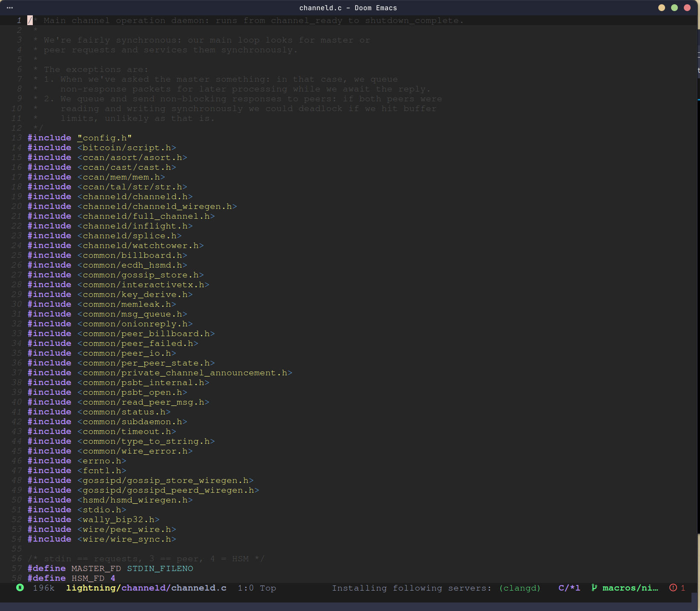Click <channeld/channeld.h> header name
The height and width of the screenshot is (611, 700).
click(x=135, y=197)
